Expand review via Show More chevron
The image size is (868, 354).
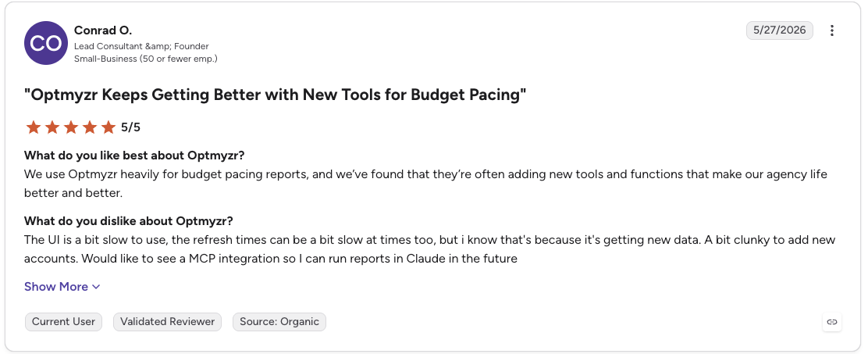(x=96, y=287)
